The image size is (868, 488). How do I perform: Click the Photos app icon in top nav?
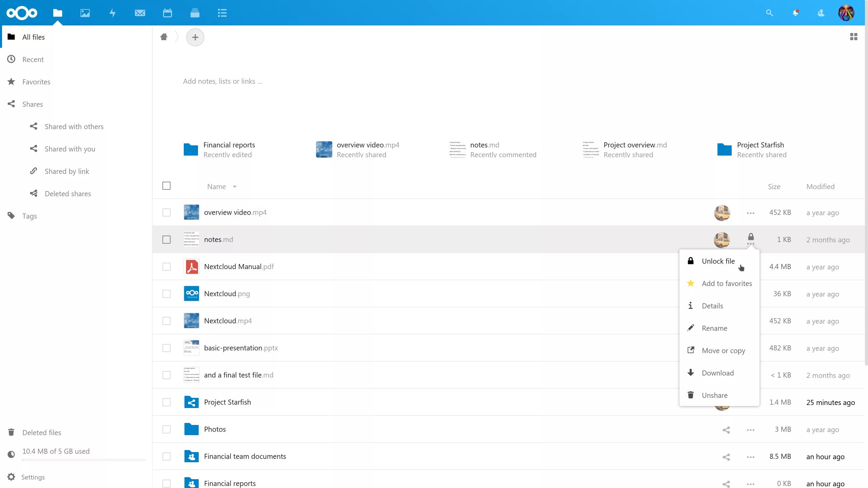coord(85,13)
